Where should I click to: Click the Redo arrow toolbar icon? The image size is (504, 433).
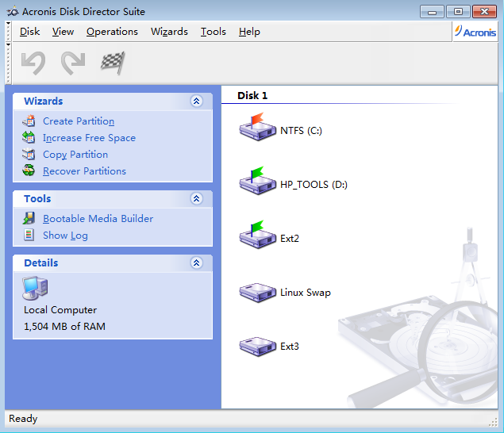[x=73, y=63]
